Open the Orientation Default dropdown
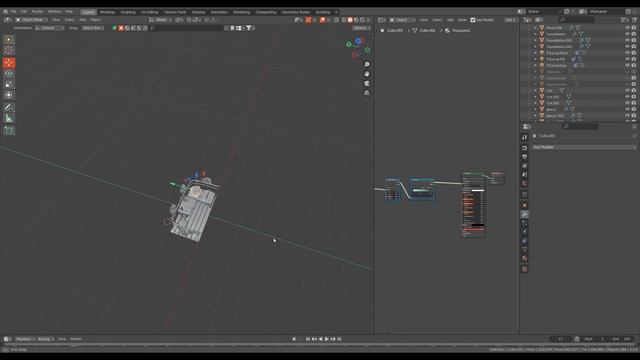Screen dimensions: 640x360 [49, 28]
